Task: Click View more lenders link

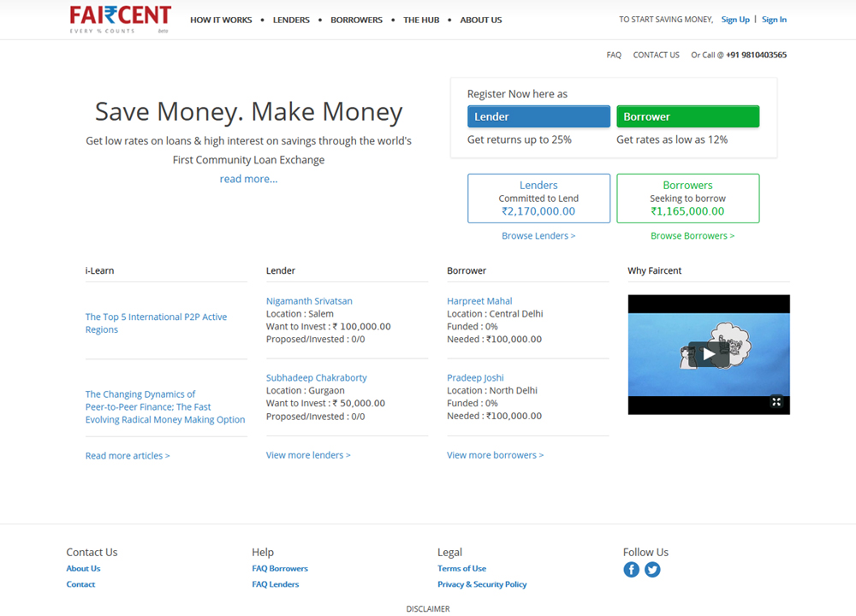Action: [308, 455]
